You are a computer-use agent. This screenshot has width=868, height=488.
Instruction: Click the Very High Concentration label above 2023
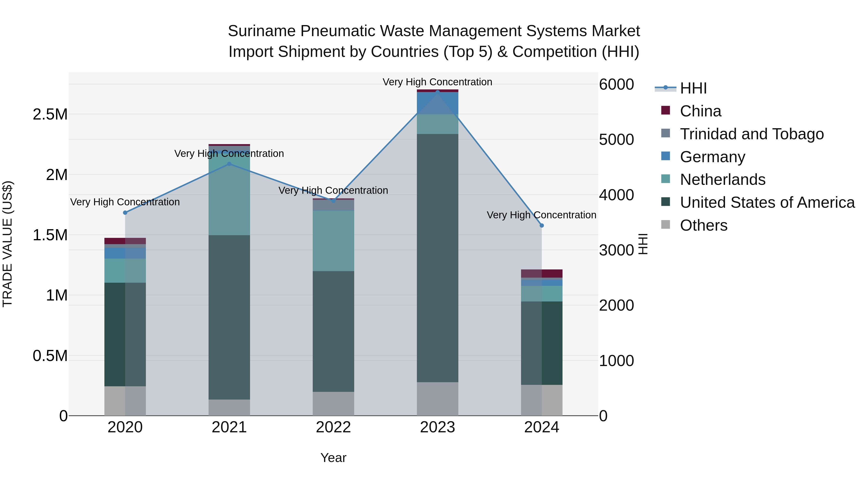[x=437, y=82]
